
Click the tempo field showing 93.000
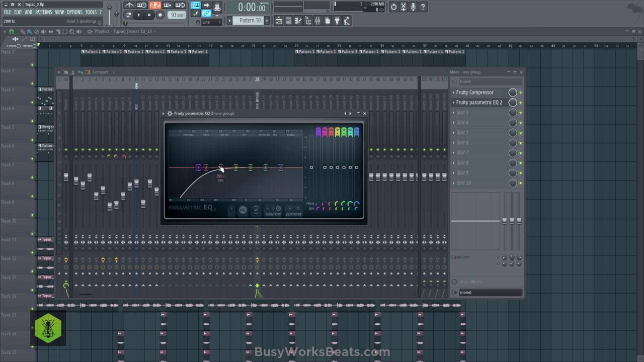click(x=176, y=16)
